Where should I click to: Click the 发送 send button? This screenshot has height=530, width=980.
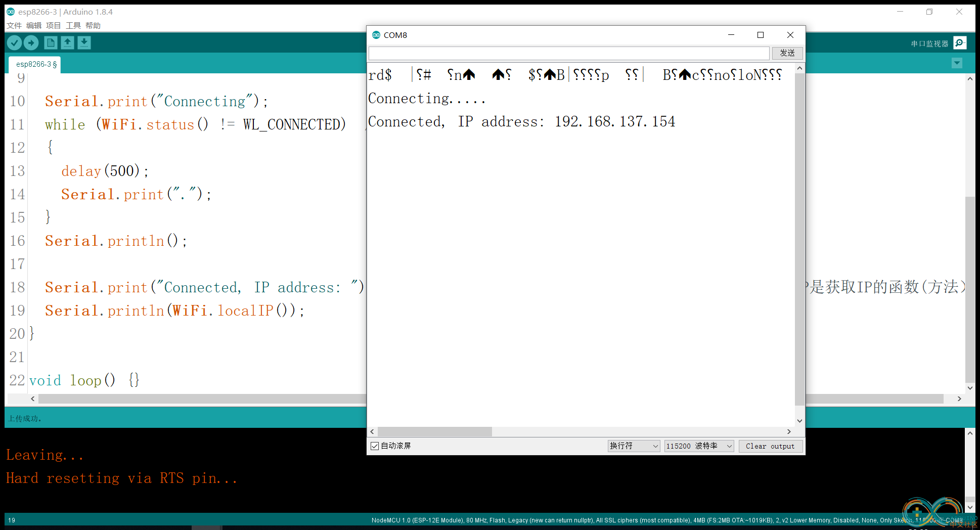click(x=787, y=53)
